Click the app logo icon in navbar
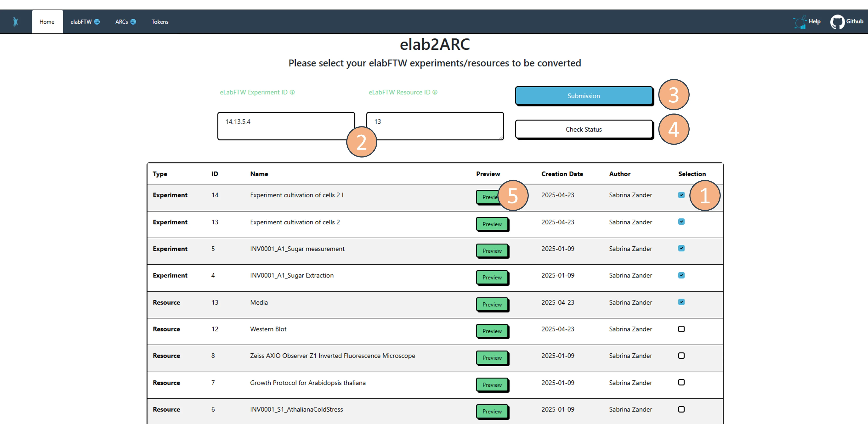 point(16,22)
